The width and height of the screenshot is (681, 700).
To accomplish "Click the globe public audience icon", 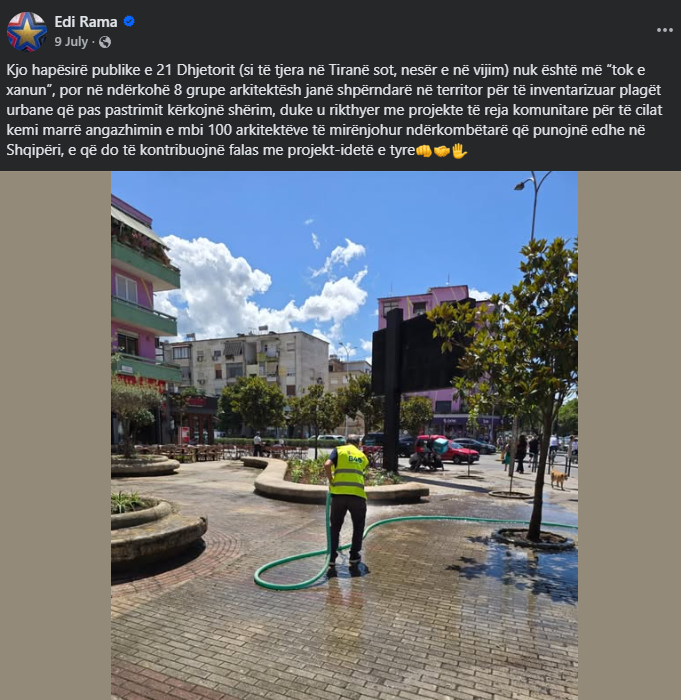I will tap(105, 42).
